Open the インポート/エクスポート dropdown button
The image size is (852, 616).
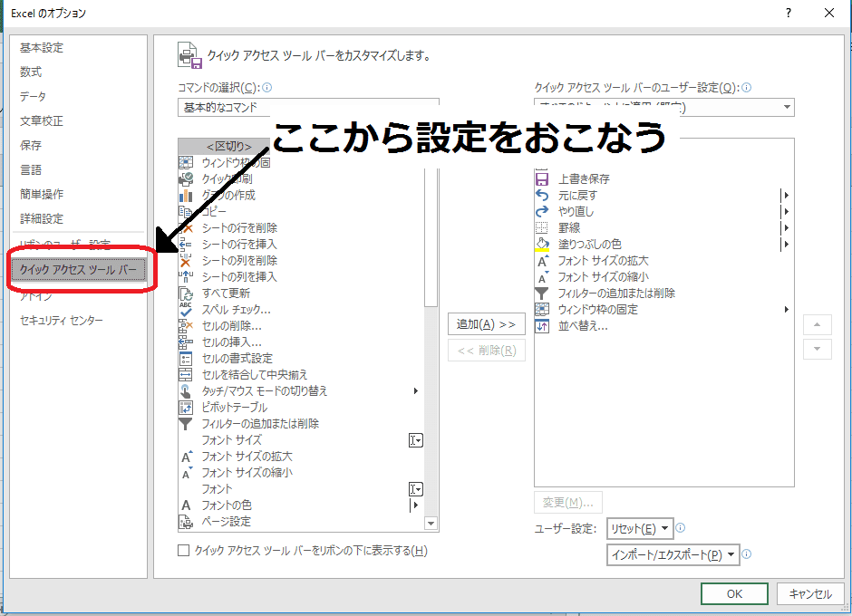[x=673, y=554]
